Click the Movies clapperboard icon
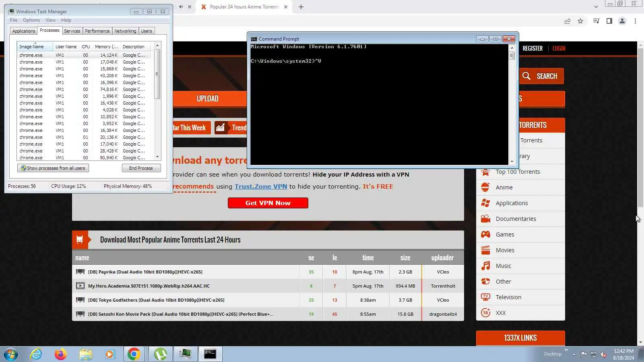This screenshot has width=644, height=362. click(485, 250)
